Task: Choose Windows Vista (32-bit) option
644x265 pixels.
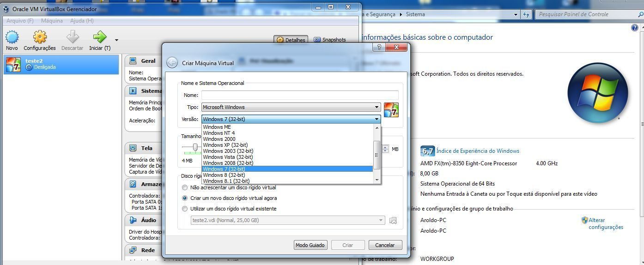Action: (287, 157)
